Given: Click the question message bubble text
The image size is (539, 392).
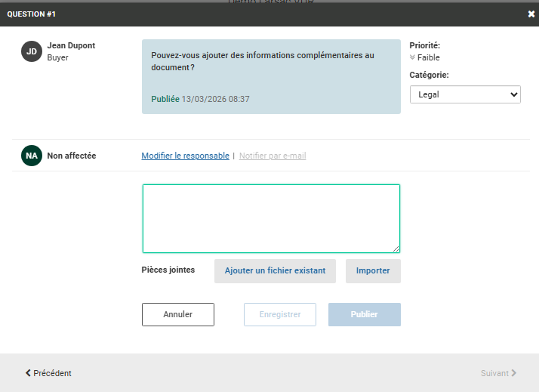Looking at the screenshot, I should (x=262, y=61).
